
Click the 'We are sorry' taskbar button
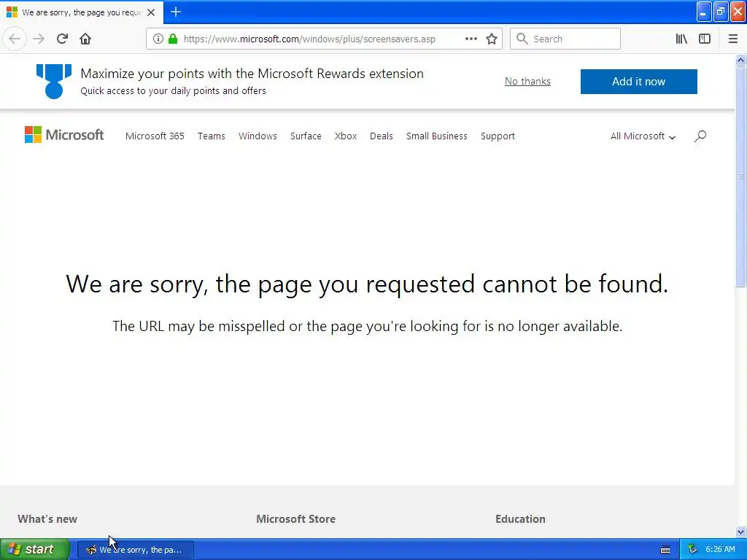click(x=136, y=550)
